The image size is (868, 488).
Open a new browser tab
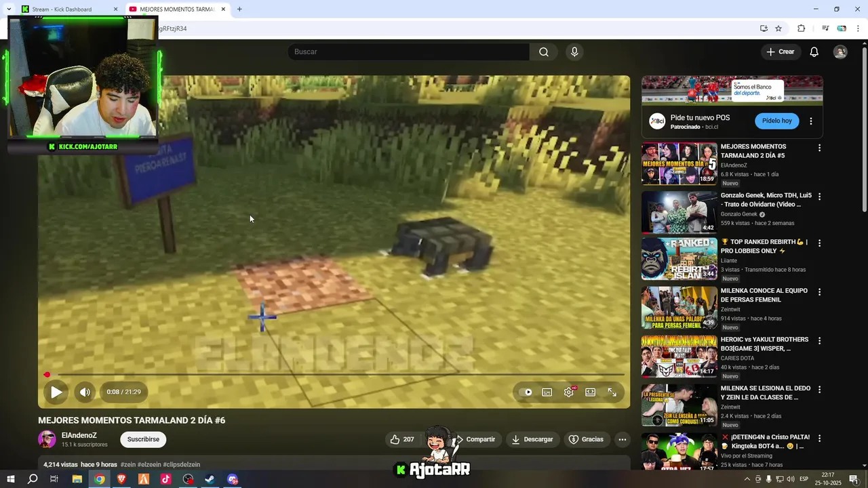tap(239, 9)
